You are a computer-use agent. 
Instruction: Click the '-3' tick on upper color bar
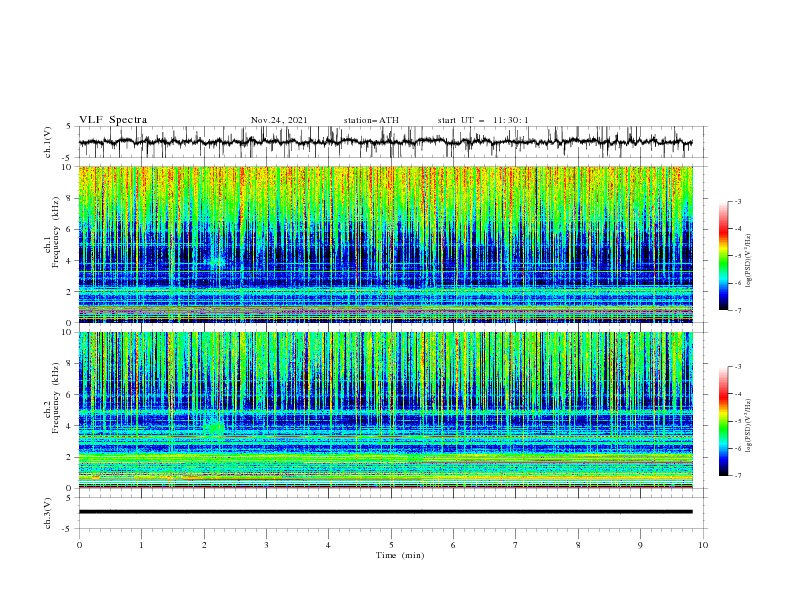click(737, 201)
